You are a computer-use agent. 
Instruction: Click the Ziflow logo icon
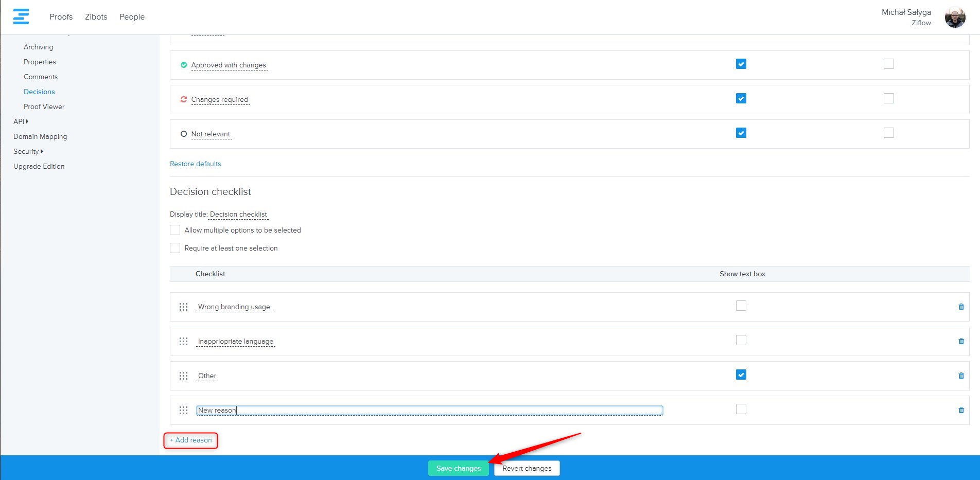[x=21, y=16]
